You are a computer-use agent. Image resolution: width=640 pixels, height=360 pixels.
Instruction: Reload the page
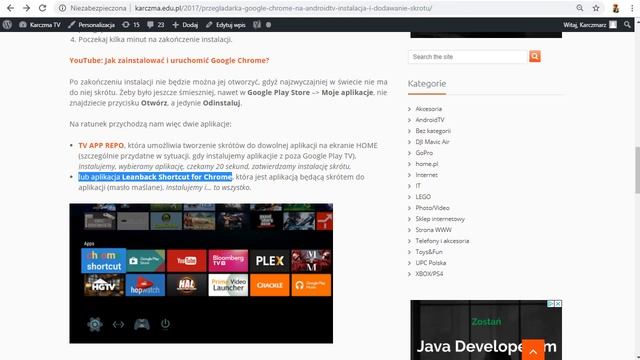click(x=42, y=8)
